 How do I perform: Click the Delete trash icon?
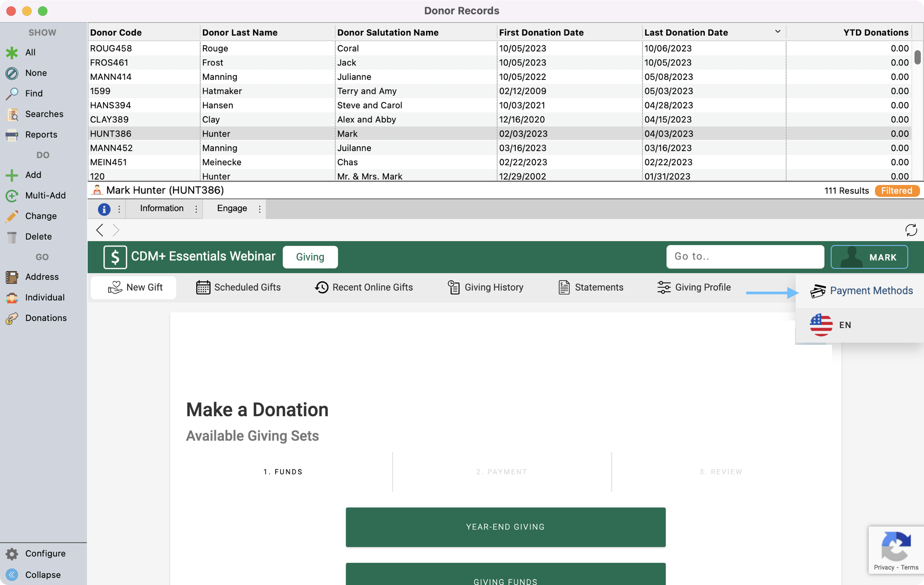click(x=12, y=237)
